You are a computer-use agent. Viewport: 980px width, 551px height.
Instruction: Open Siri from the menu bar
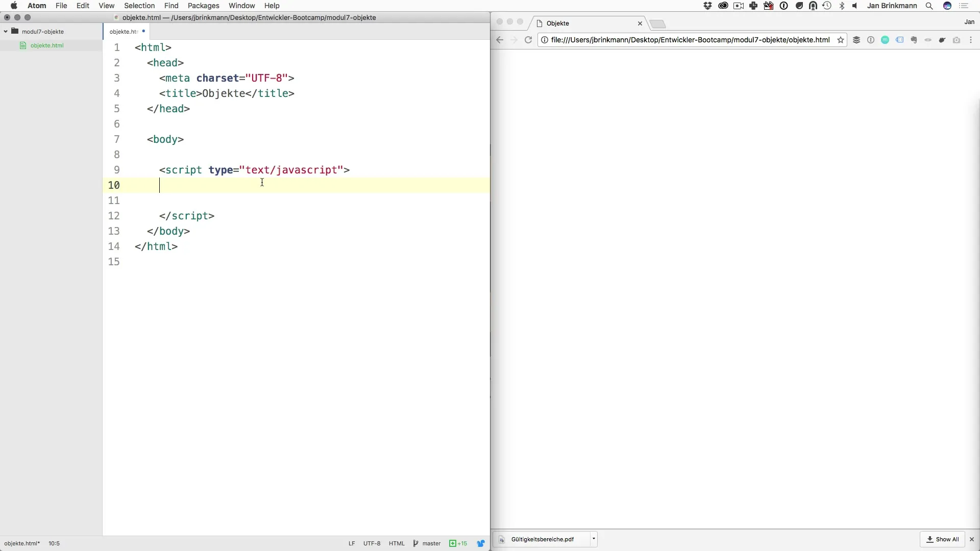[x=947, y=6]
